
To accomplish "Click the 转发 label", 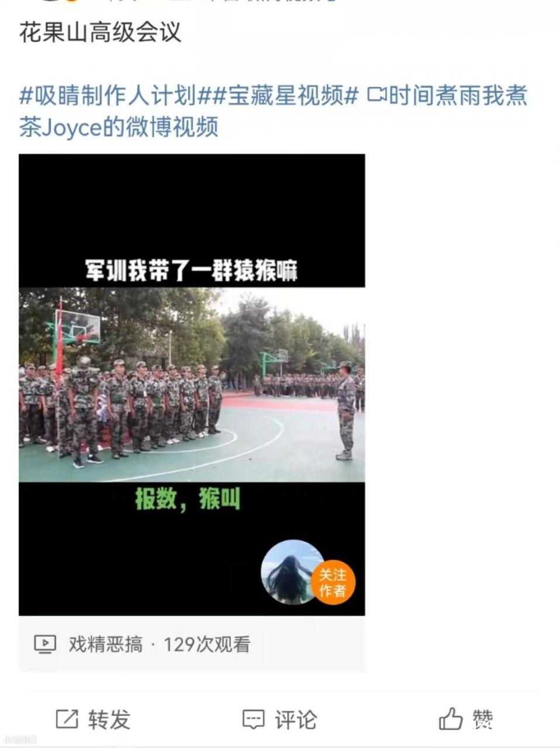I will [x=109, y=719].
